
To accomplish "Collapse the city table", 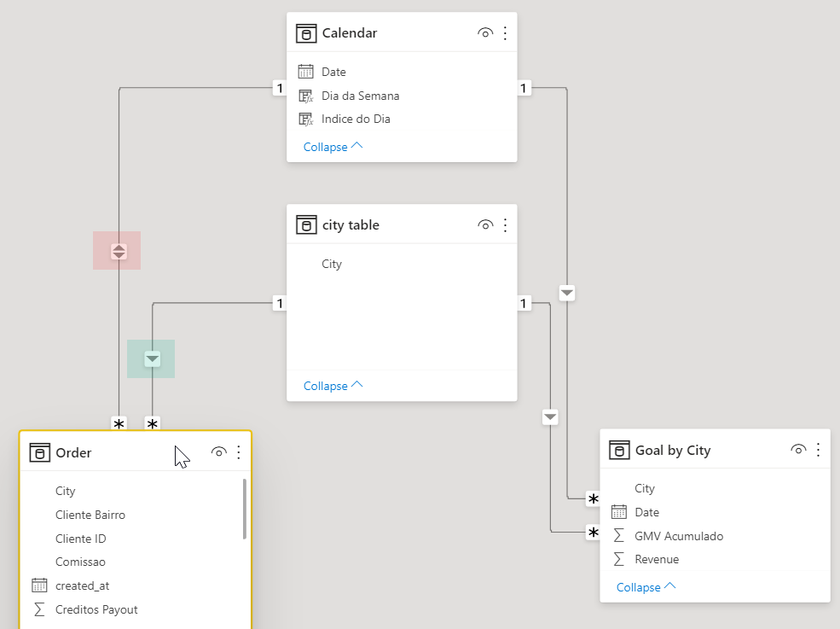I will click(x=333, y=386).
